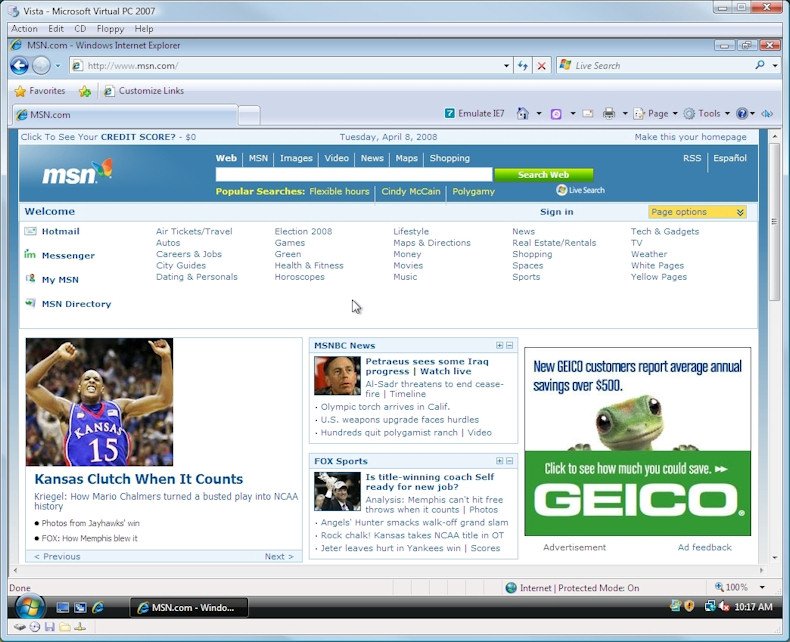This screenshot has height=642, width=790.
Task: Open Kansas Clutch When It Counts headline
Action: [x=139, y=479]
